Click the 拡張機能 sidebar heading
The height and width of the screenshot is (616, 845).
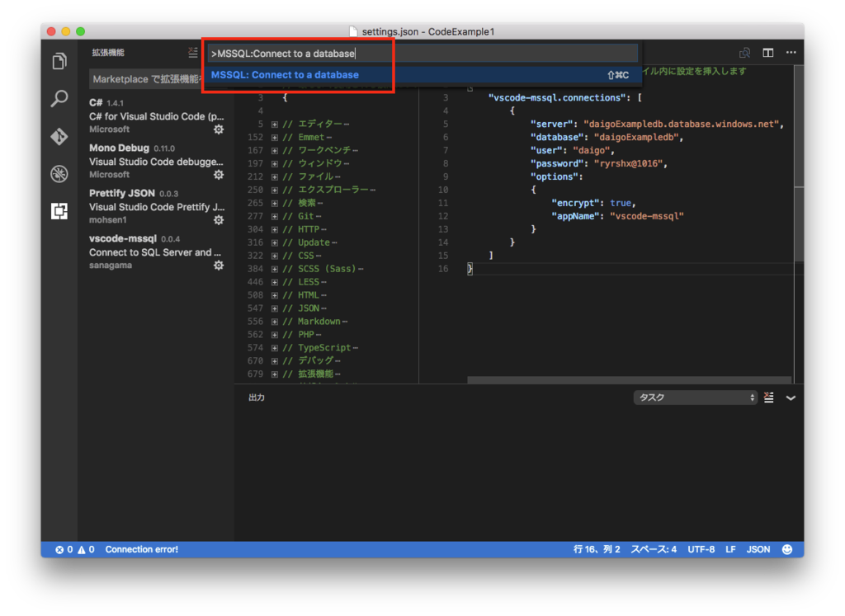(x=108, y=52)
